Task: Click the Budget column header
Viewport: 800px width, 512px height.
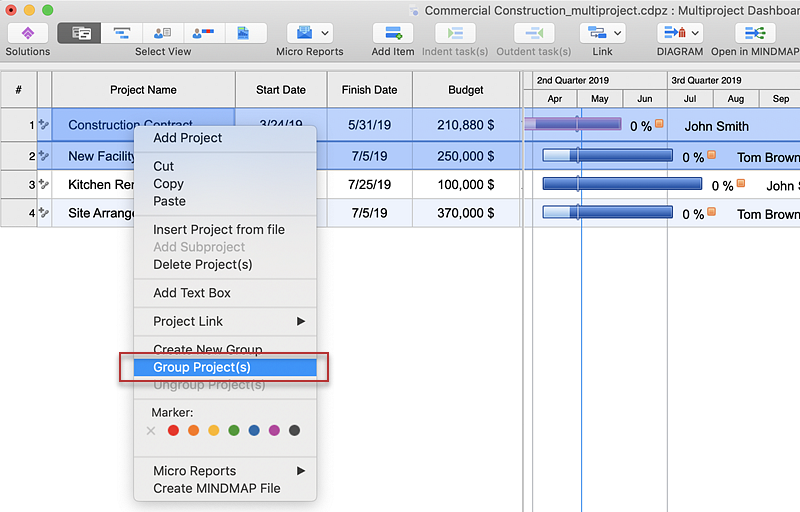Action: [x=465, y=90]
